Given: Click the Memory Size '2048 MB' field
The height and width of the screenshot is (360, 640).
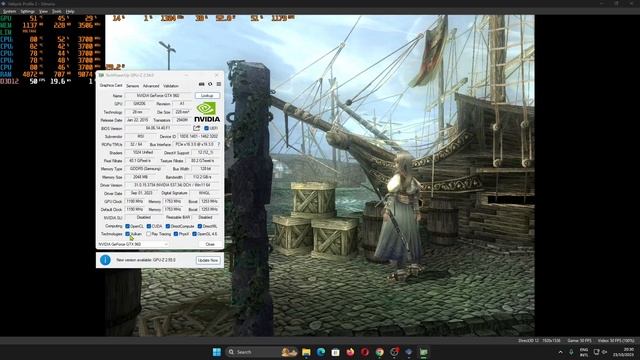Looking at the screenshot, I should tap(140, 177).
